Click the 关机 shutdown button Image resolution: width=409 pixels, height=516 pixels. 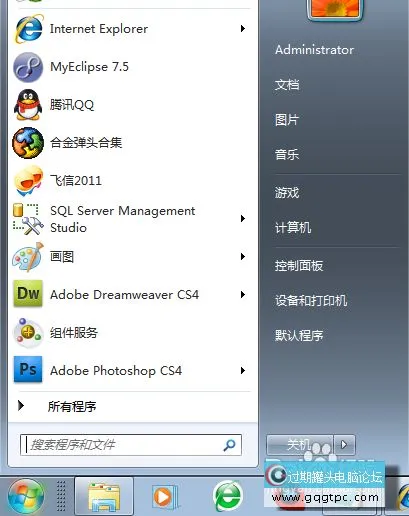coord(300,445)
